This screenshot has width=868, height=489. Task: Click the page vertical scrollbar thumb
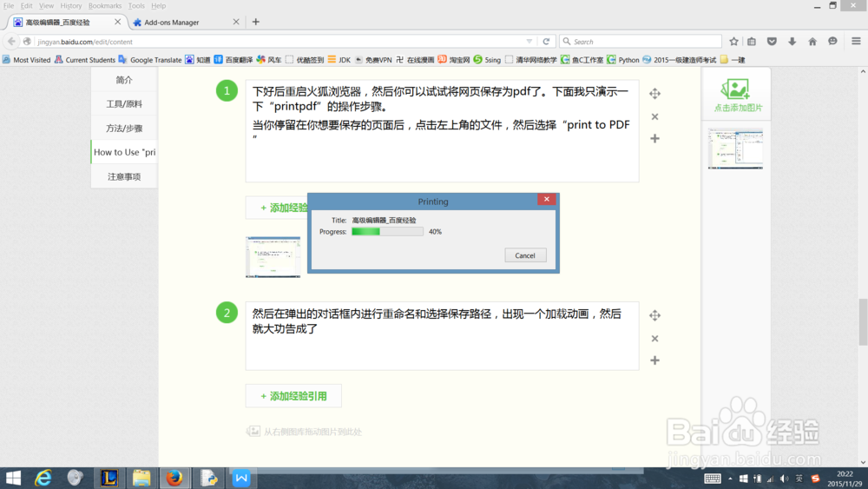[863, 321]
